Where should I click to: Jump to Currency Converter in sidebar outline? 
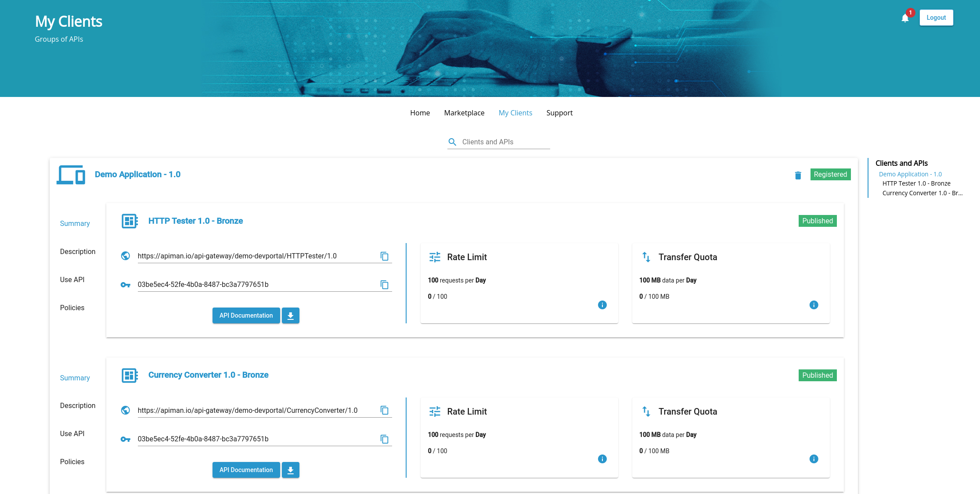[922, 193]
